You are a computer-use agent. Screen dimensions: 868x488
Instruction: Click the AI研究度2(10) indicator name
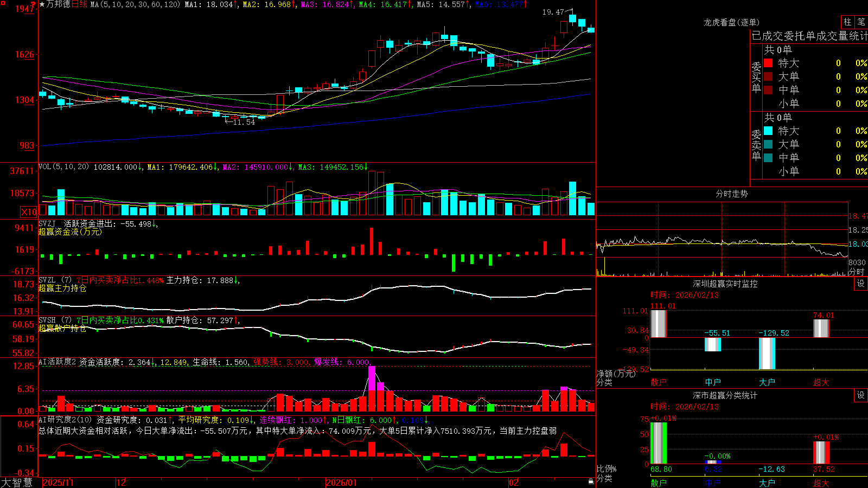click(65, 420)
